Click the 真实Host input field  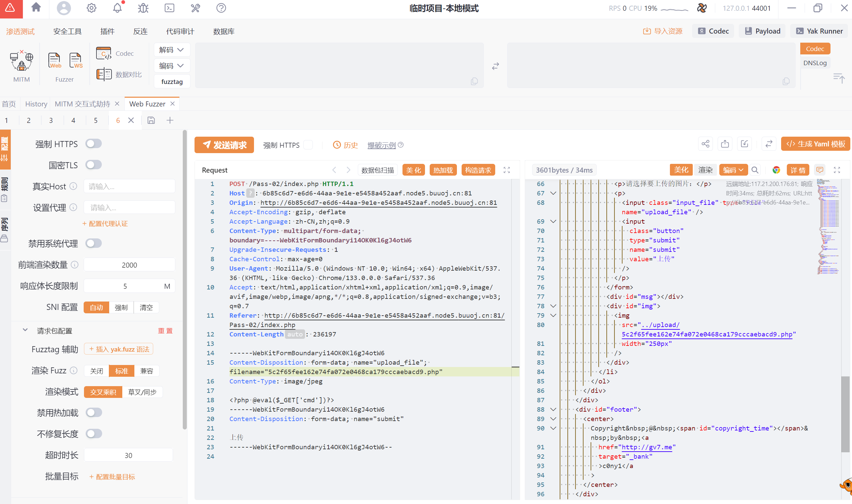129,186
